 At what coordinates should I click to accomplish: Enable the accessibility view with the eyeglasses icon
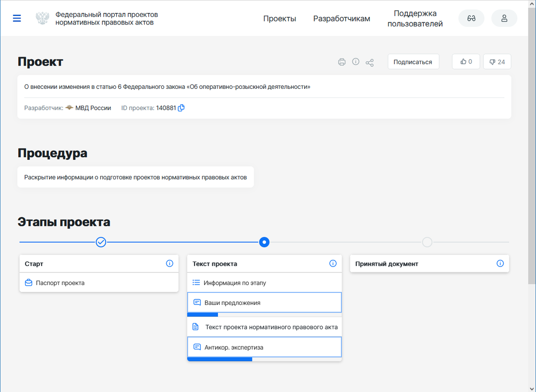point(471,18)
